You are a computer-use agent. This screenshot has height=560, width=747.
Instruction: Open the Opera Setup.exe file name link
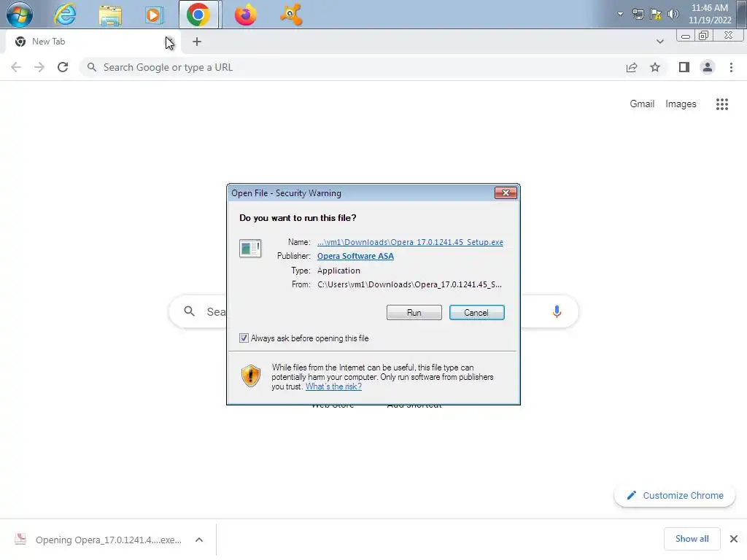tap(410, 242)
